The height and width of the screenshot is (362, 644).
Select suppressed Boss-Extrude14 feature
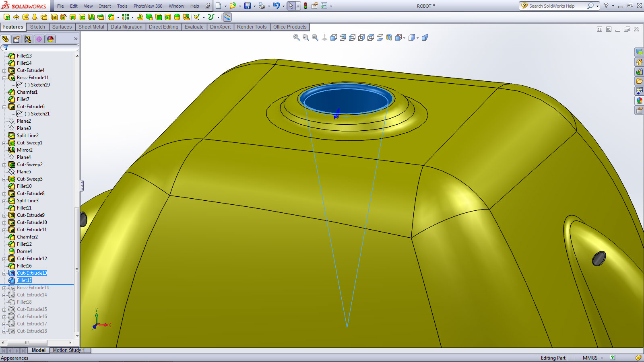33,288
